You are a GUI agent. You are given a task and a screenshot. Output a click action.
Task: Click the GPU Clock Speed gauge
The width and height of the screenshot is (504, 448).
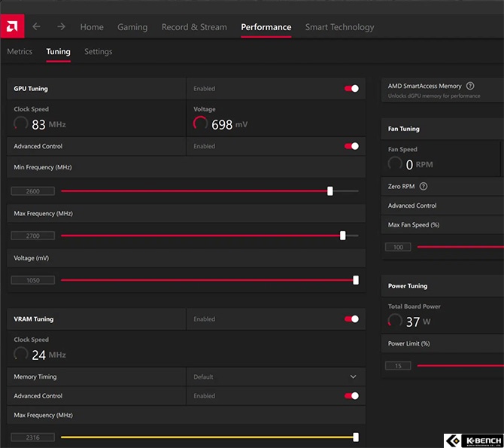pyautogui.click(x=21, y=124)
